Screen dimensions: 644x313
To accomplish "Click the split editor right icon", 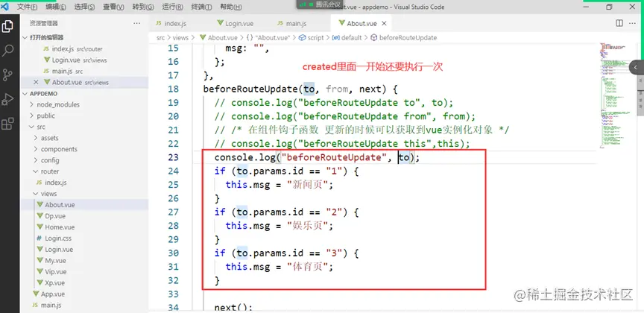I will [619, 23].
